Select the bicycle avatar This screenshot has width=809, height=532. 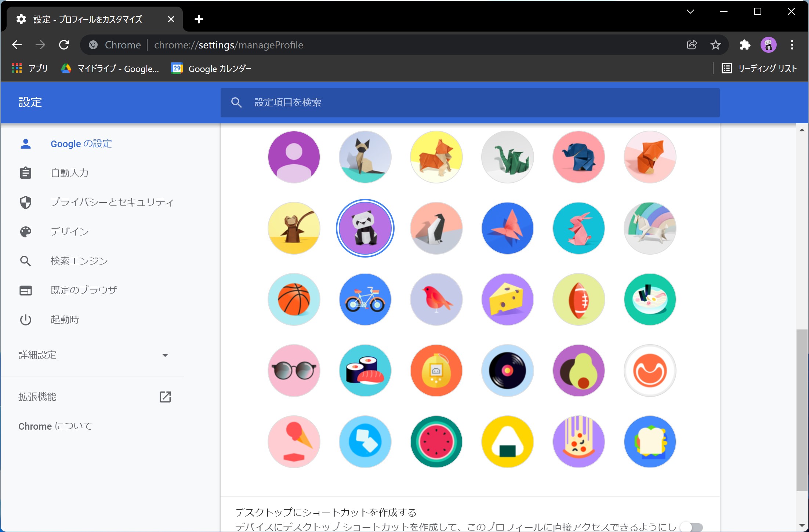[365, 299]
